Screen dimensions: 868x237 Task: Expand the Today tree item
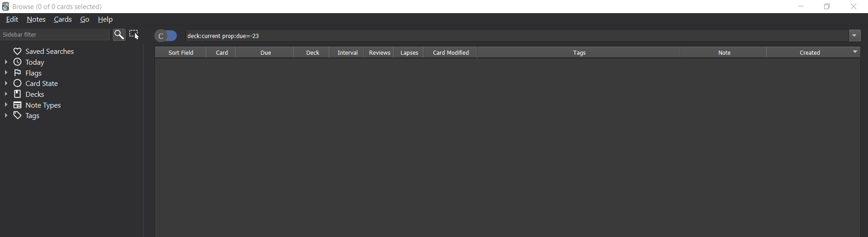[x=6, y=62]
